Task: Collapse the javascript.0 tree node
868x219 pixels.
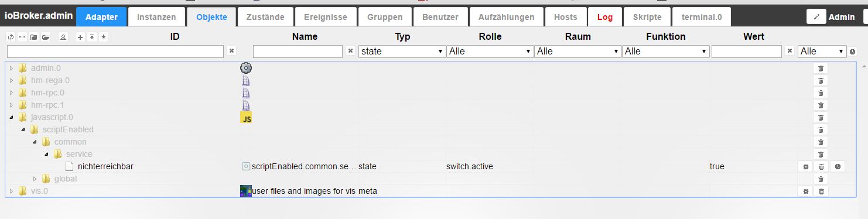Action: [11, 117]
